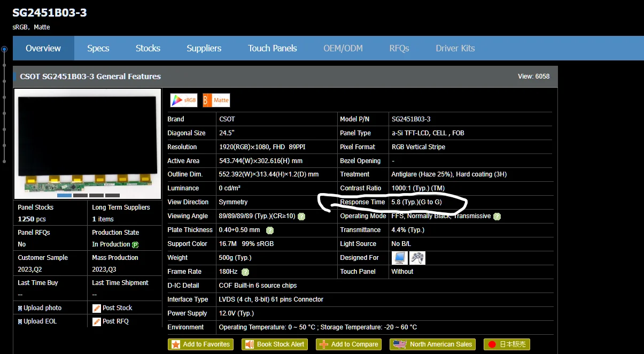Open the Driver Kits tab
644x354 pixels.
pyautogui.click(x=455, y=48)
